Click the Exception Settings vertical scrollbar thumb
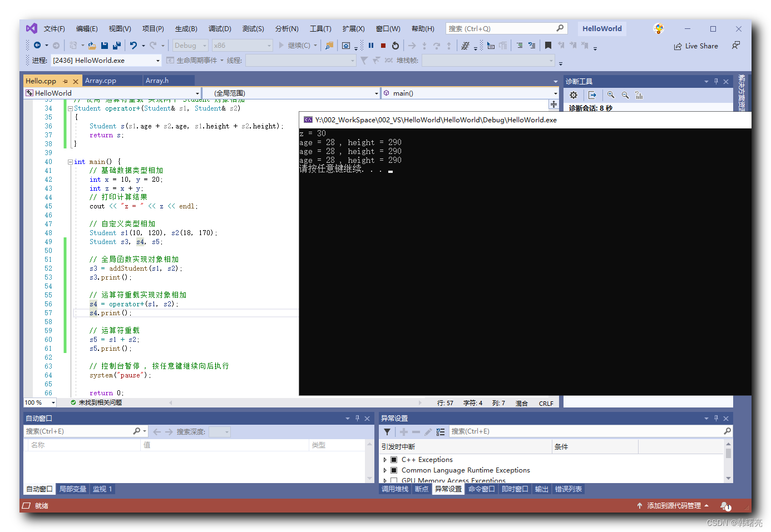This screenshot has width=771, height=532. pyautogui.click(x=728, y=453)
